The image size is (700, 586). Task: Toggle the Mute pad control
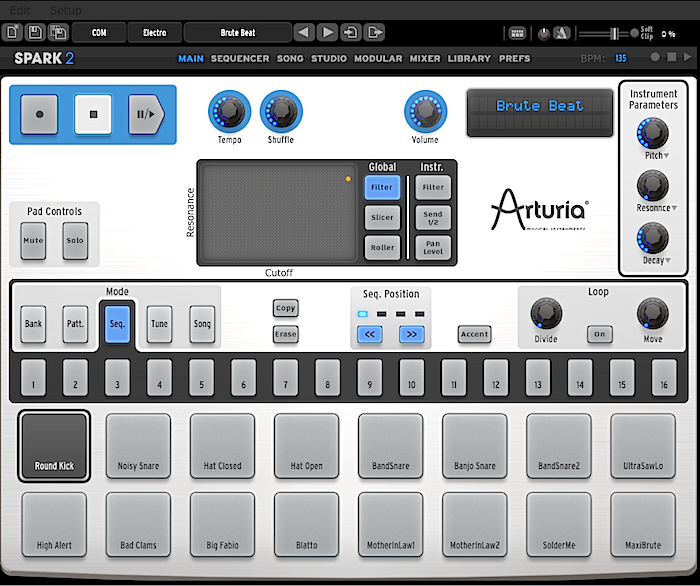pos(34,241)
